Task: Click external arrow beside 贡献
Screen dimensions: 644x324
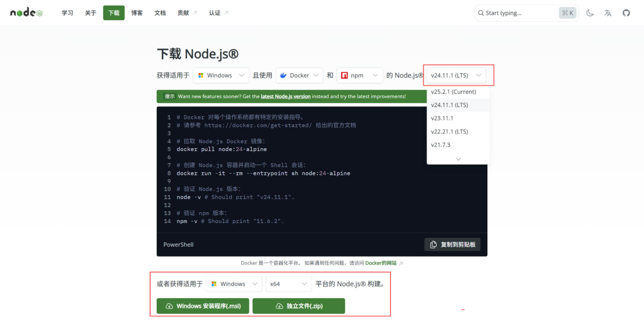Action: pos(195,13)
